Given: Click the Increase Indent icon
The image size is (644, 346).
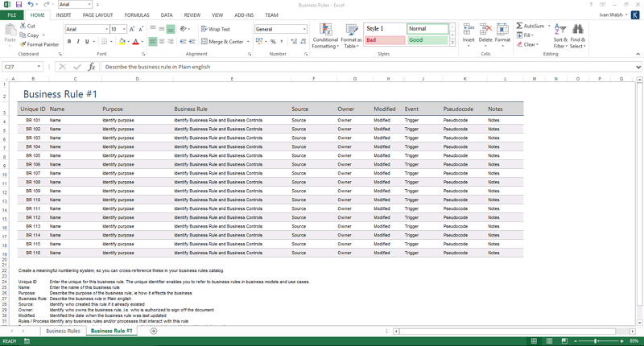Looking at the screenshot, I should point(192,42).
